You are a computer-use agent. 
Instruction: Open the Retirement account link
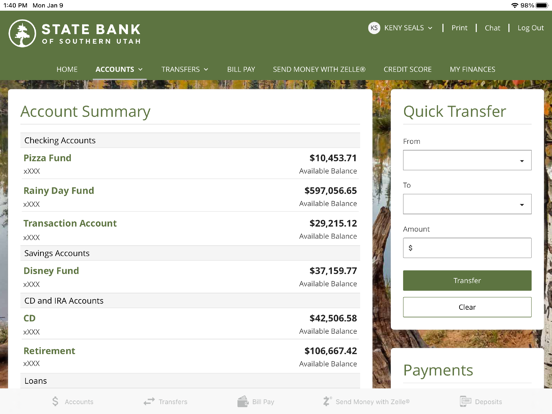(49, 351)
